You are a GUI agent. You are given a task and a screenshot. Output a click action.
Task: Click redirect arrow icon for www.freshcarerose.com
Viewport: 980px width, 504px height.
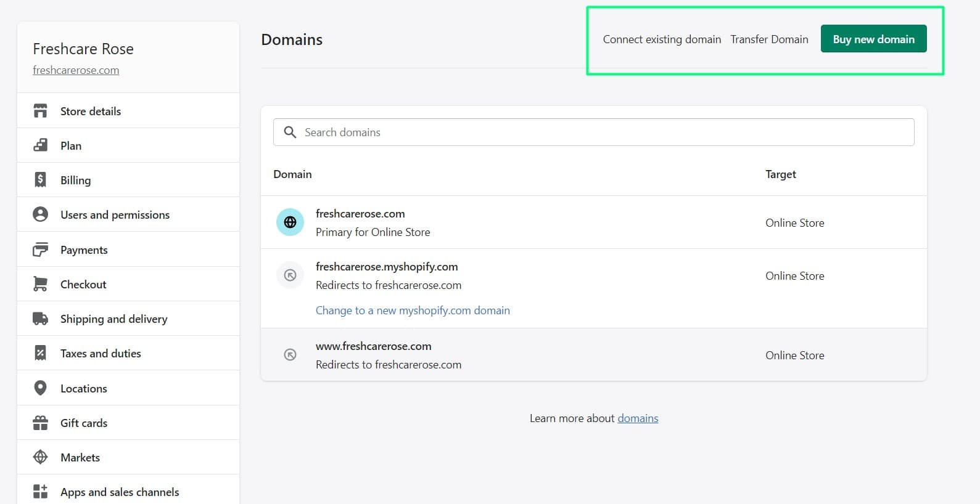290,355
